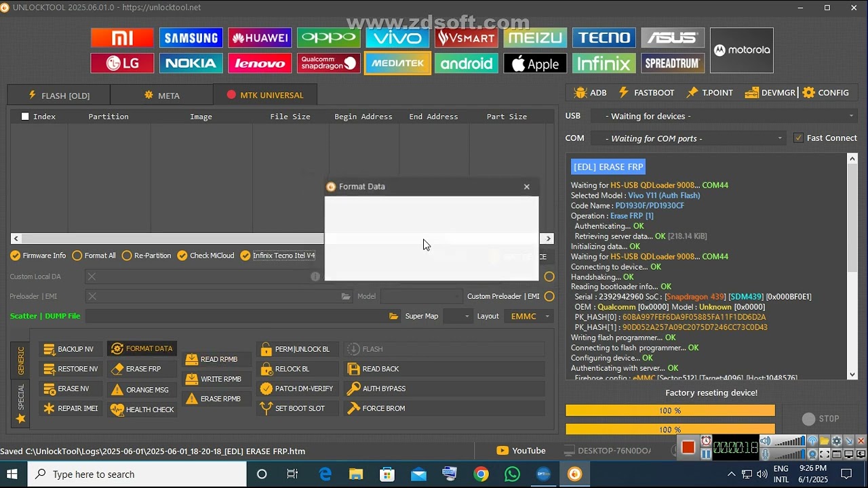Open the ADB tools tab

(x=590, y=93)
